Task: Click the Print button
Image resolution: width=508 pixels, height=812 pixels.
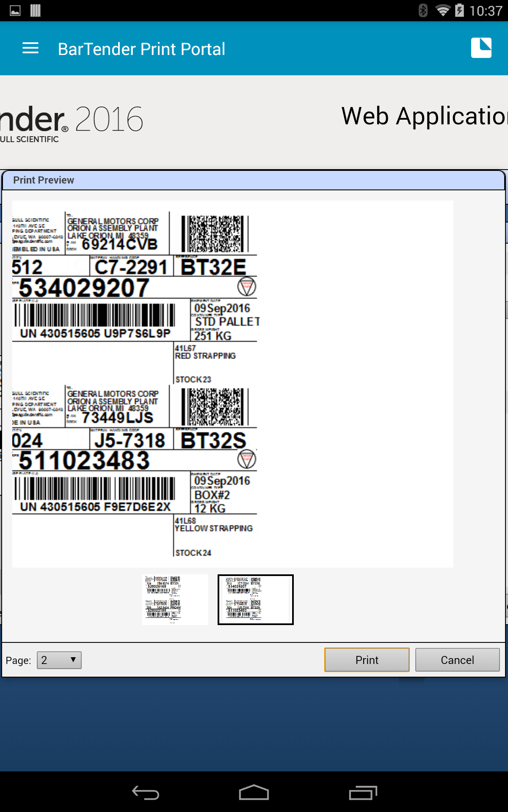Action: (x=367, y=660)
